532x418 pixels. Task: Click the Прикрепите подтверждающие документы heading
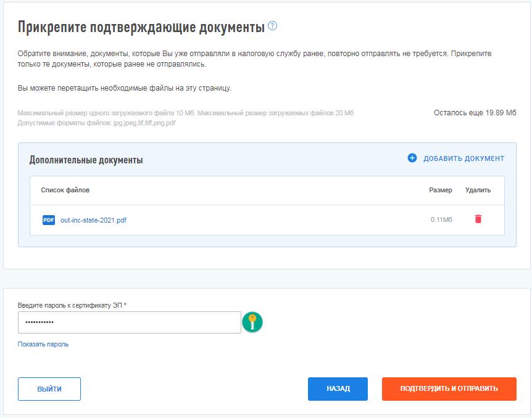click(141, 27)
